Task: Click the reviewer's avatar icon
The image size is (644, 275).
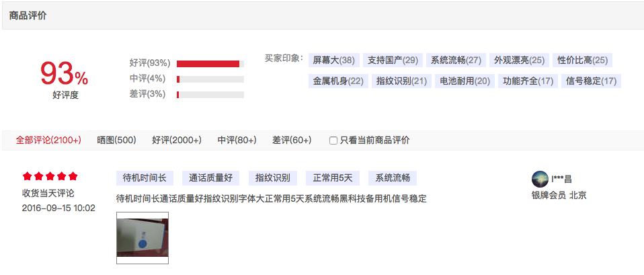Action: coord(540,179)
